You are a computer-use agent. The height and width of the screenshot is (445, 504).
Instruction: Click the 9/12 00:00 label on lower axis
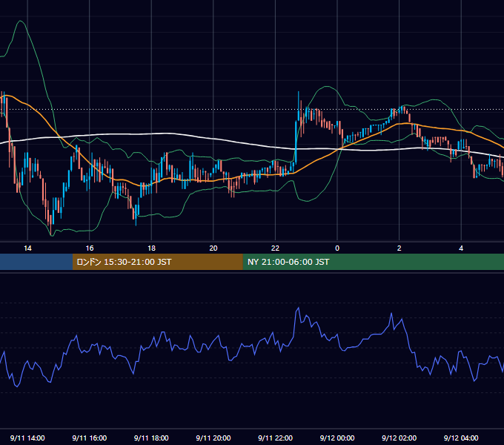point(337,438)
